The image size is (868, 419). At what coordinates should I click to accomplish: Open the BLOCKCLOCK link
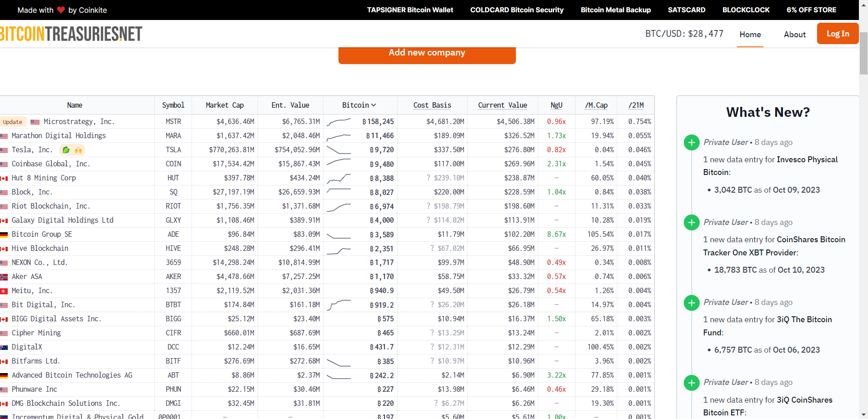pos(746,10)
